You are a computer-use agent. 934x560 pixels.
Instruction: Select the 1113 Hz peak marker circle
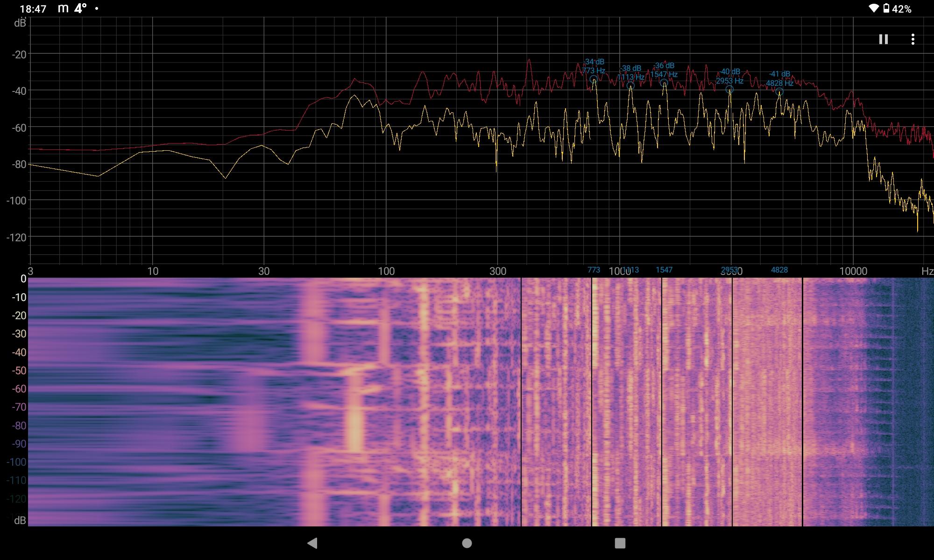tap(630, 86)
